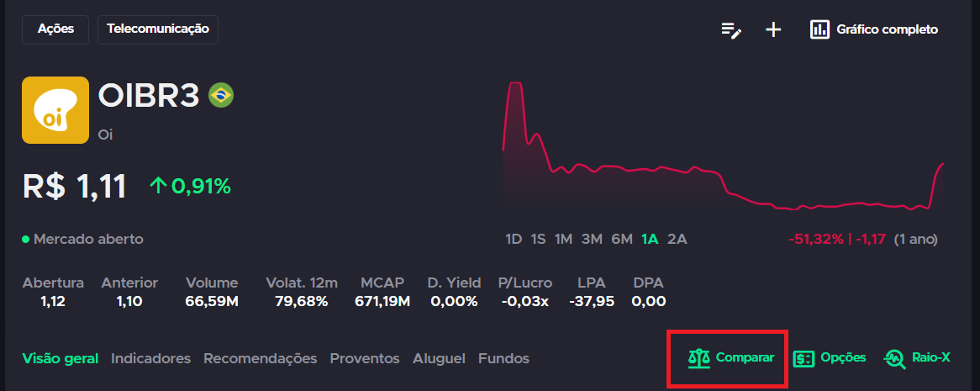Image resolution: width=980 pixels, height=391 pixels.
Task: Click the Mercado aberto status
Action: 83,239
